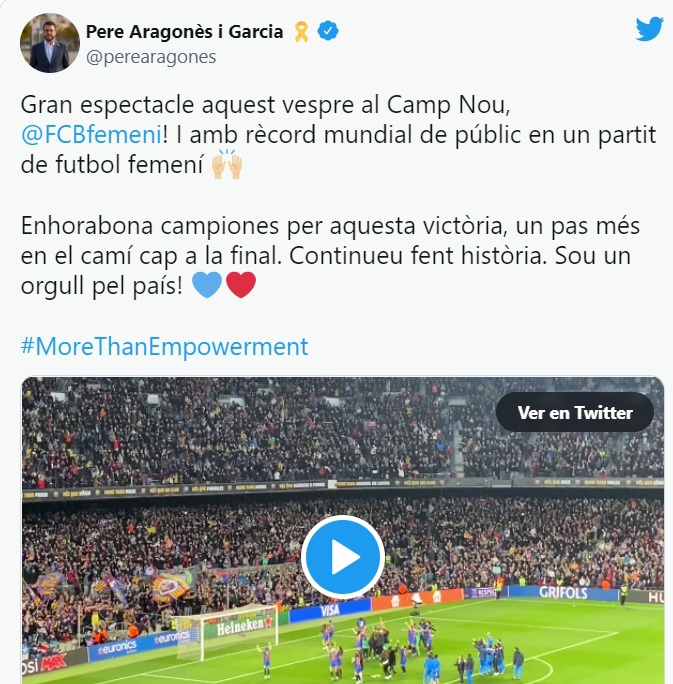Click the tweet's first paragraph text
Image resolution: width=673 pixels, height=684 pixels.
(338, 134)
